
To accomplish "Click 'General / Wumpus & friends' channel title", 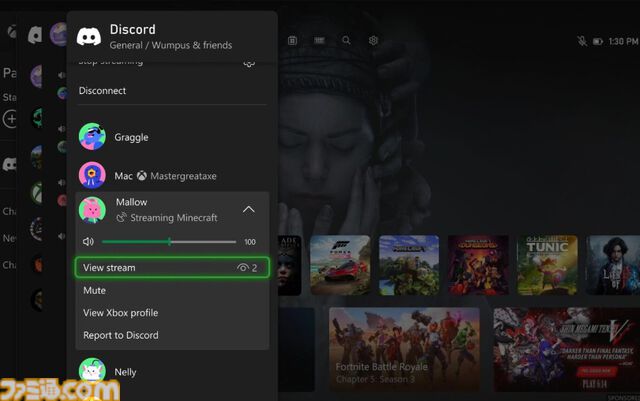I will coord(171,45).
